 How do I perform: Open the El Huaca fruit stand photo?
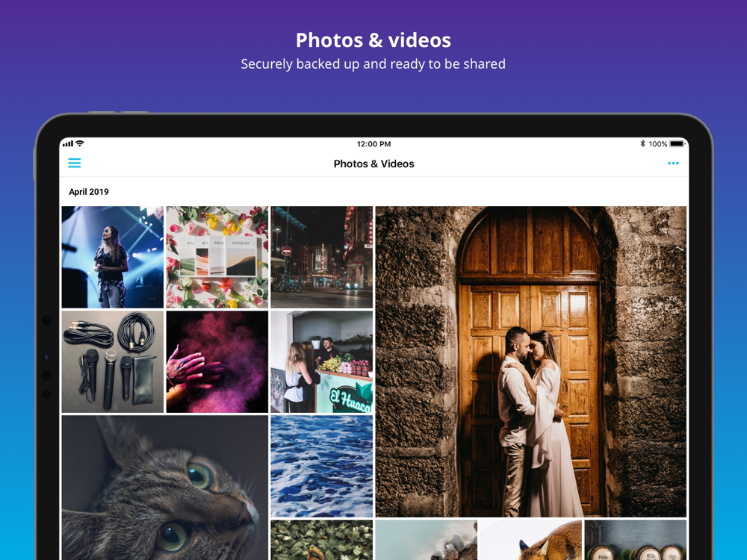pyautogui.click(x=321, y=362)
